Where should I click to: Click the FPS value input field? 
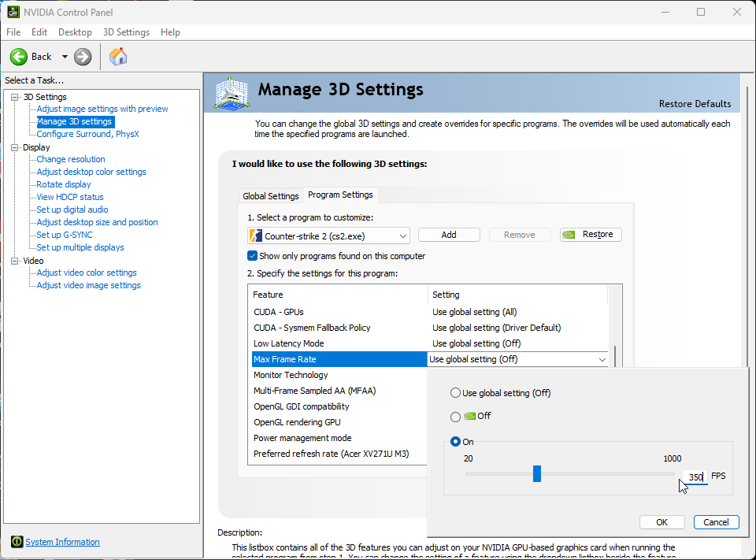[x=695, y=477]
